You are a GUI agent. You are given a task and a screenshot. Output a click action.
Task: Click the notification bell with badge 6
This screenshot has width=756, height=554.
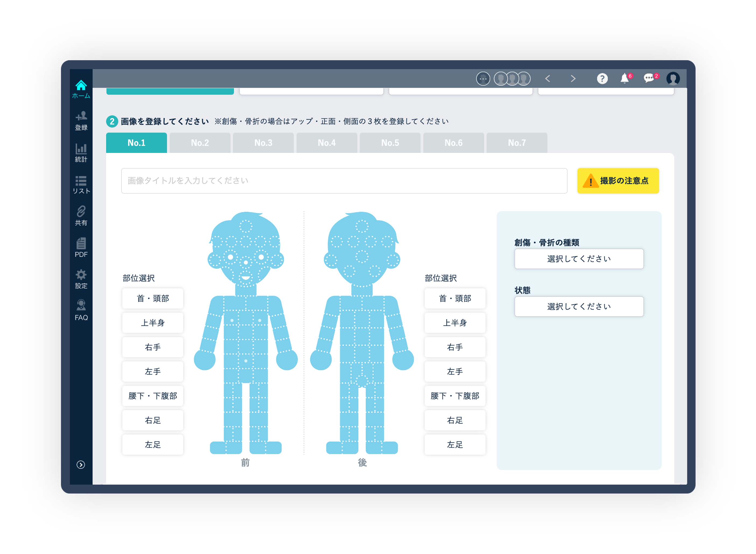625,78
